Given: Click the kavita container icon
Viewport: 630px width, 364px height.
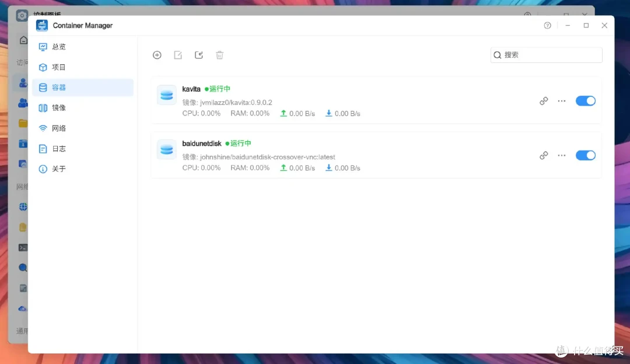Looking at the screenshot, I should click(x=166, y=95).
